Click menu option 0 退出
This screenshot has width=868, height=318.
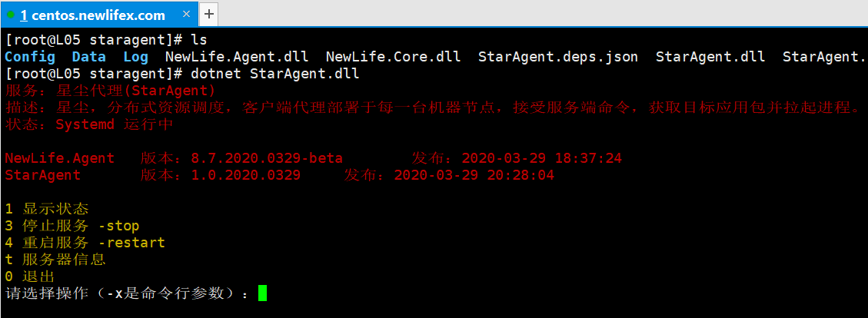point(30,276)
